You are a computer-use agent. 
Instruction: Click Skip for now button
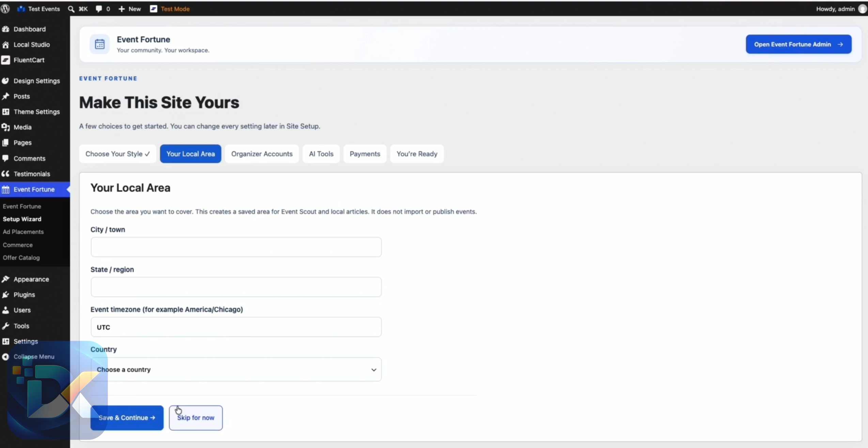click(x=196, y=418)
